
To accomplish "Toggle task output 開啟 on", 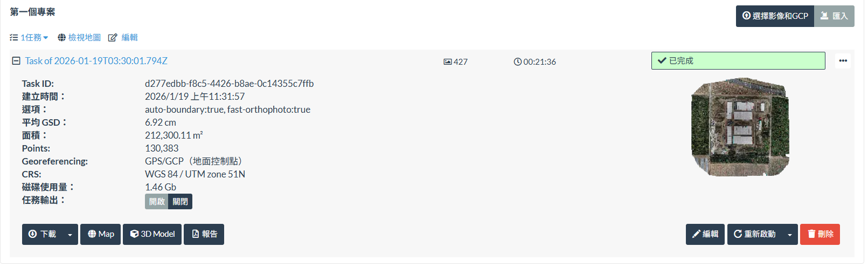I will 157,202.
